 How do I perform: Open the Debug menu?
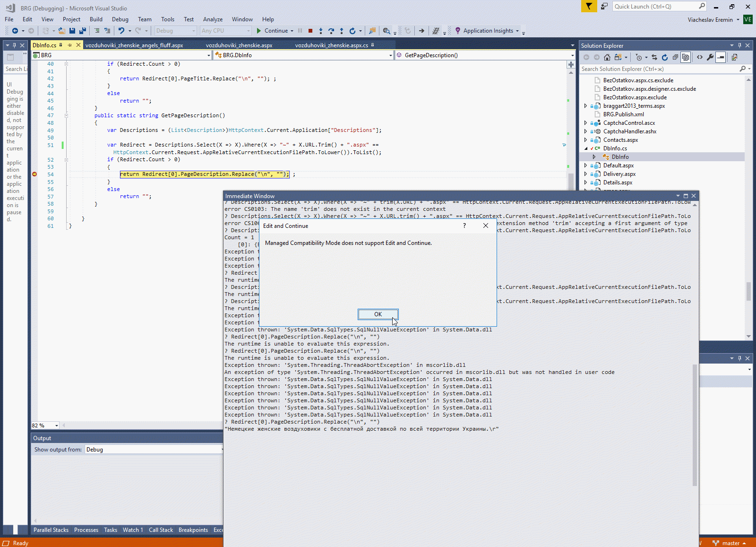(120, 19)
